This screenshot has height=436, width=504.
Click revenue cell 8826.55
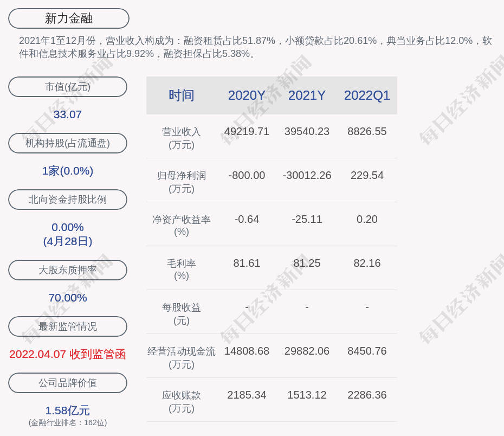pyautogui.click(x=367, y=132)
